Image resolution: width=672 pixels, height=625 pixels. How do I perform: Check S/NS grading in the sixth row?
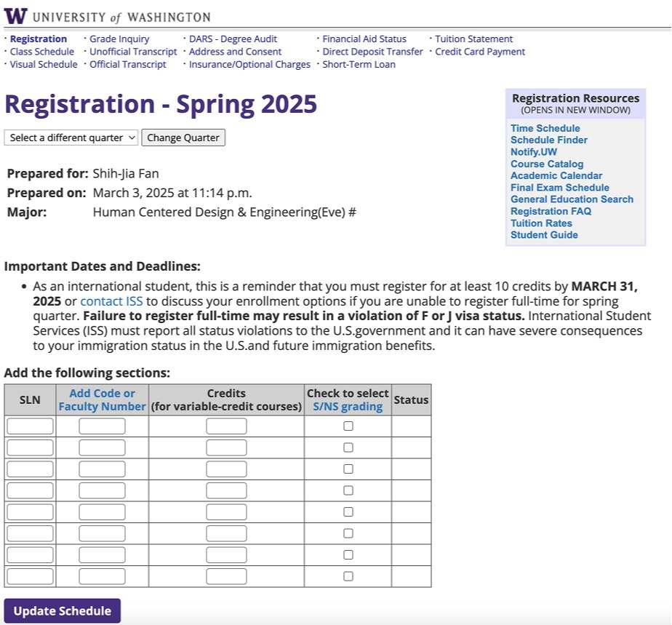348,533
